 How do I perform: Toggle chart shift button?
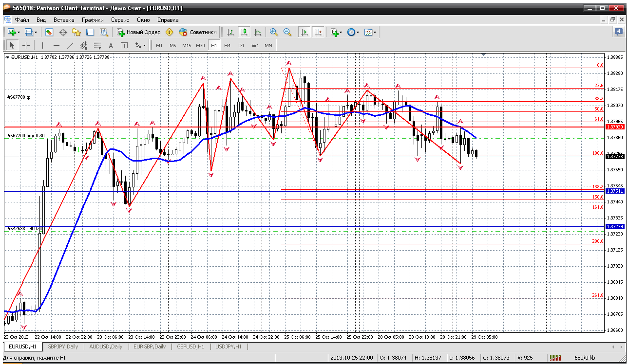318,32
